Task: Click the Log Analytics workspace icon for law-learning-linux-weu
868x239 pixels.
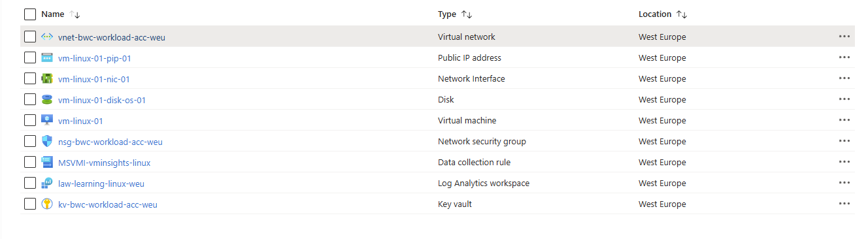Action: [x=47, y=183]
